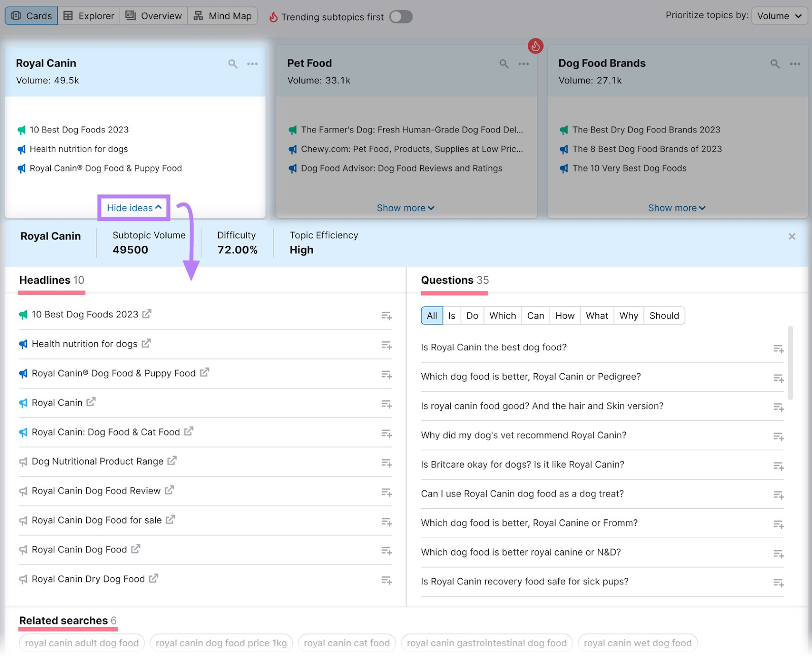Viewport: 812px width, 657px height.
Task: Add "10 Best Dog Foods 2023" headline to list
Action: tap(386, 315)
